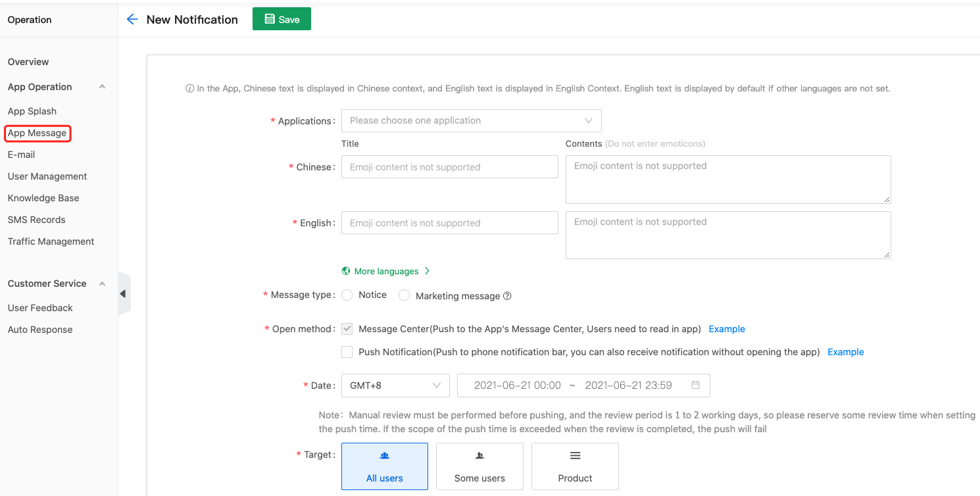
Task: Click the Example link beside Message Center
Action: coord(726,328)
